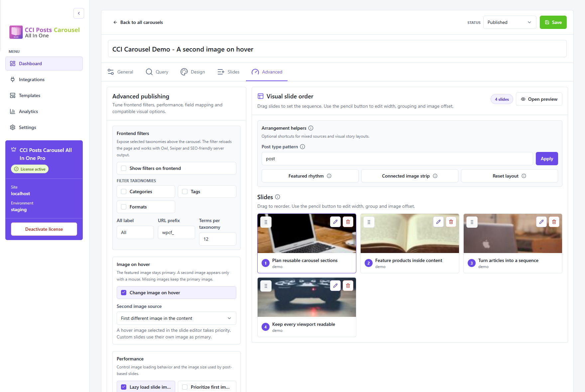Show info for Arrangement helpers
Image resolution: width=585 pixels, height=392 pixels.
311,128
